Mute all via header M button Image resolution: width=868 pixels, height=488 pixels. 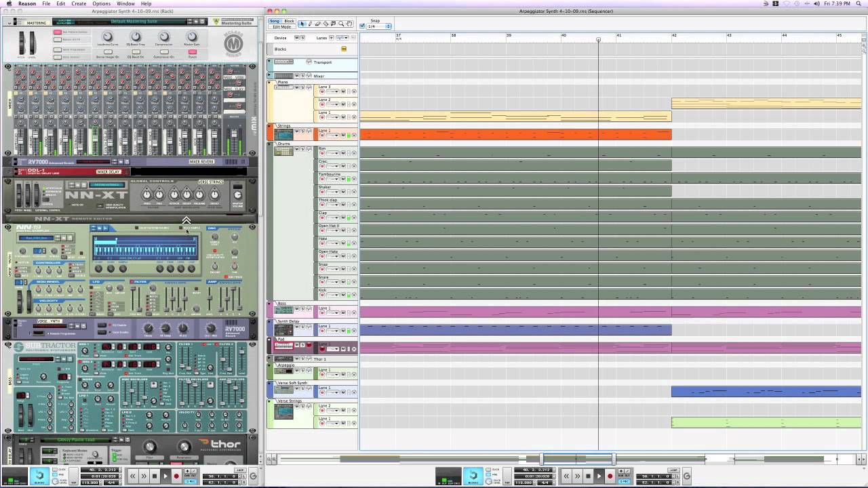pos(296,38)
